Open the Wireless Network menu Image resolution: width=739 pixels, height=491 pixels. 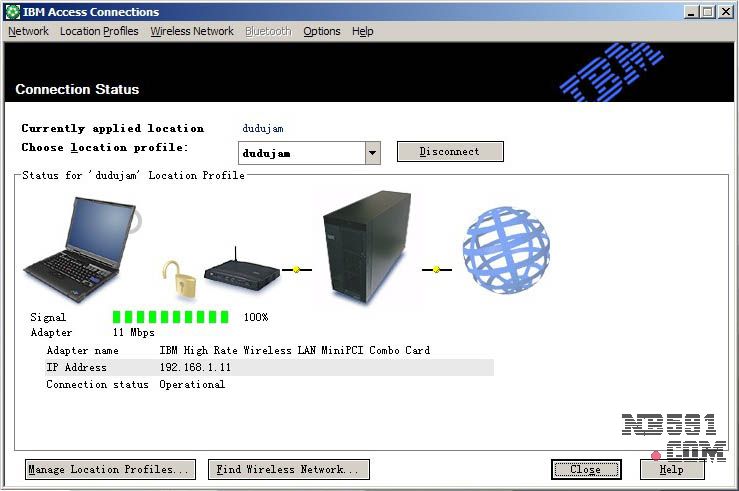point(192,31)
